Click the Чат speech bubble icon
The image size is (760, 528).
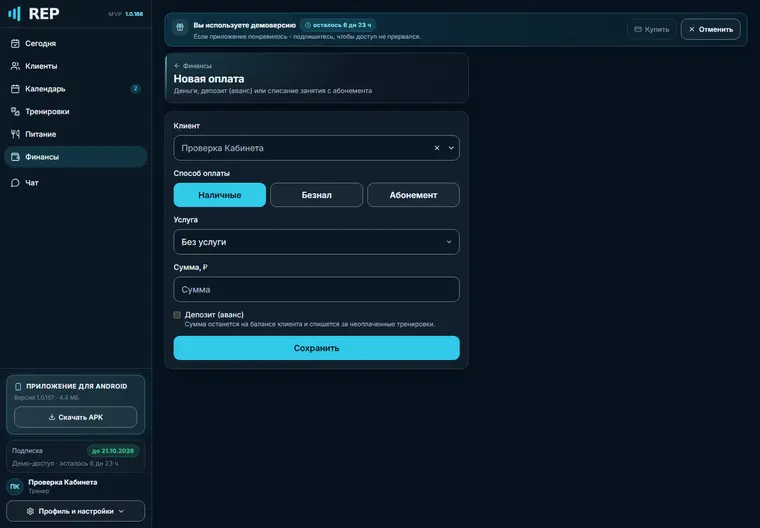pos(15,183)
